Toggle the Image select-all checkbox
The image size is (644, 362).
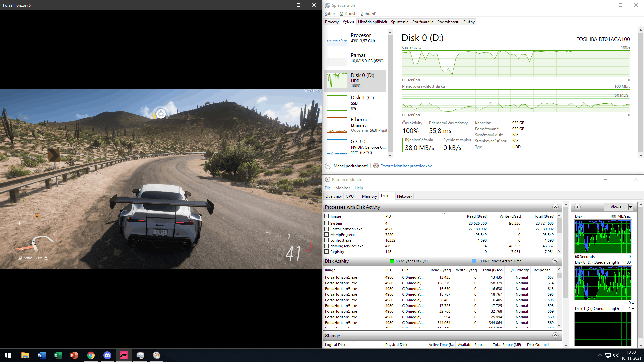[x=327, y=216]
